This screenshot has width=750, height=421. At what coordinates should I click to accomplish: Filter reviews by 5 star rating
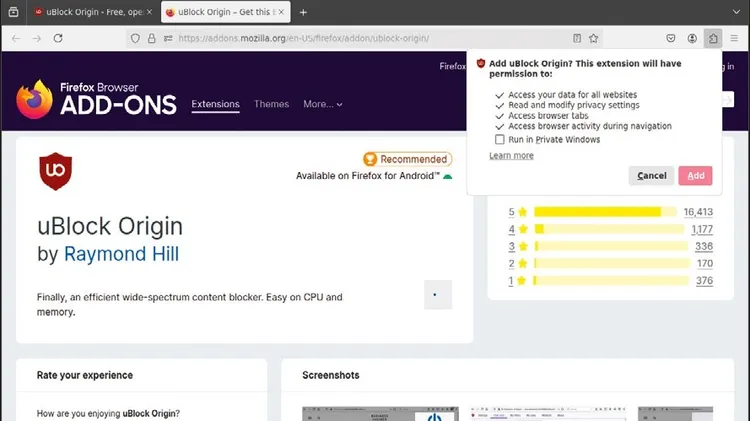pyautogui.click(x=518, y=212)
